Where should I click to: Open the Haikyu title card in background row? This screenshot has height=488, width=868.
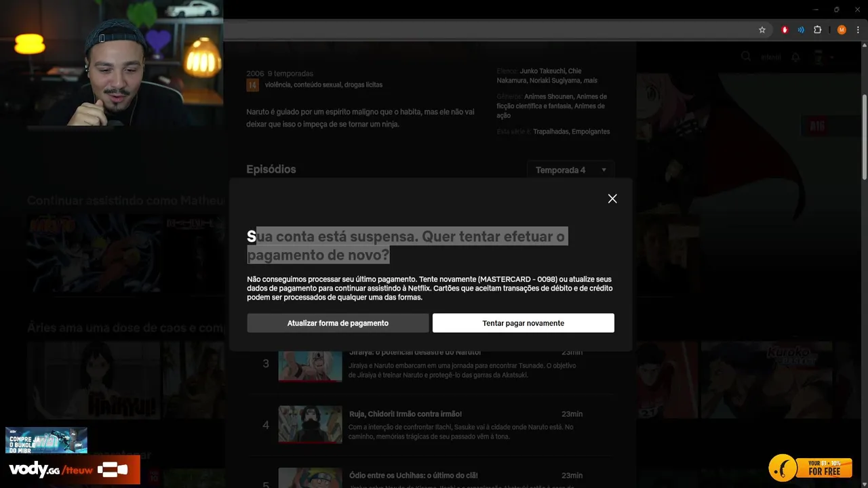pos(94,380)
